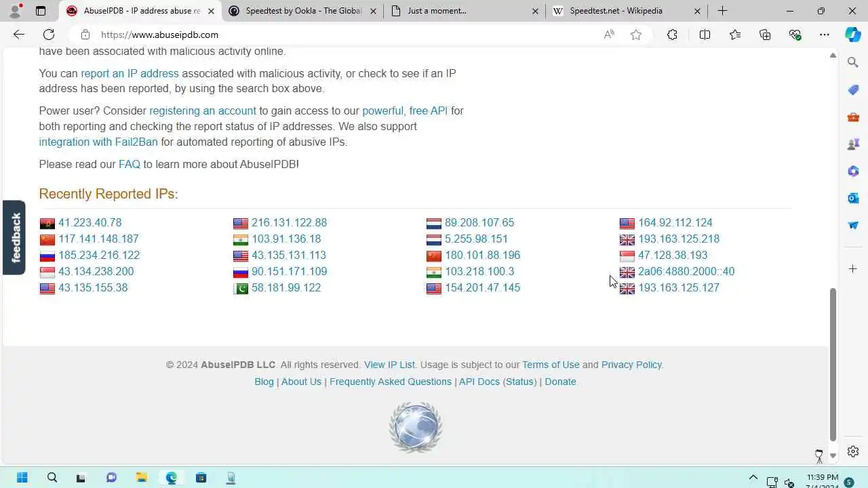Open reported IP 103.91.136.18
Viewport: 868px width, 488px height.
click(x=286, y=239)
